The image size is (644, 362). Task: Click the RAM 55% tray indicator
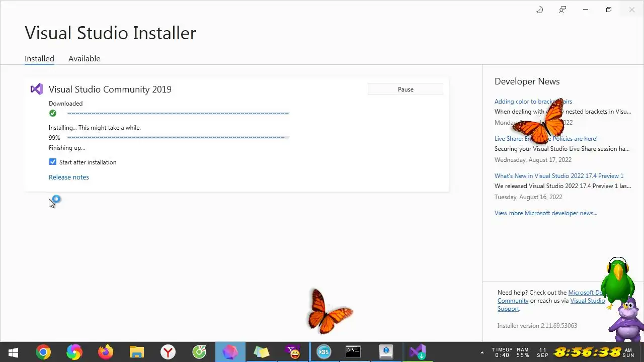523,352
